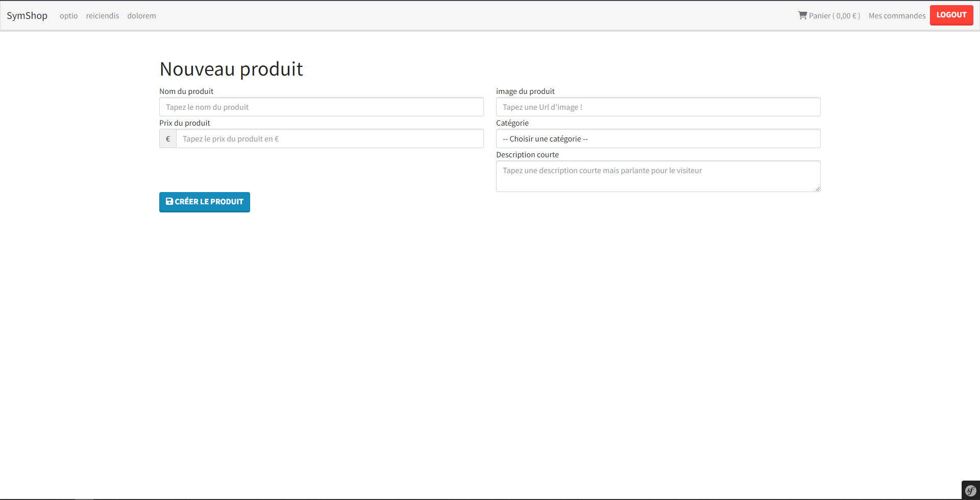Submit with Créer le produit button

click(x=205, y=202)
